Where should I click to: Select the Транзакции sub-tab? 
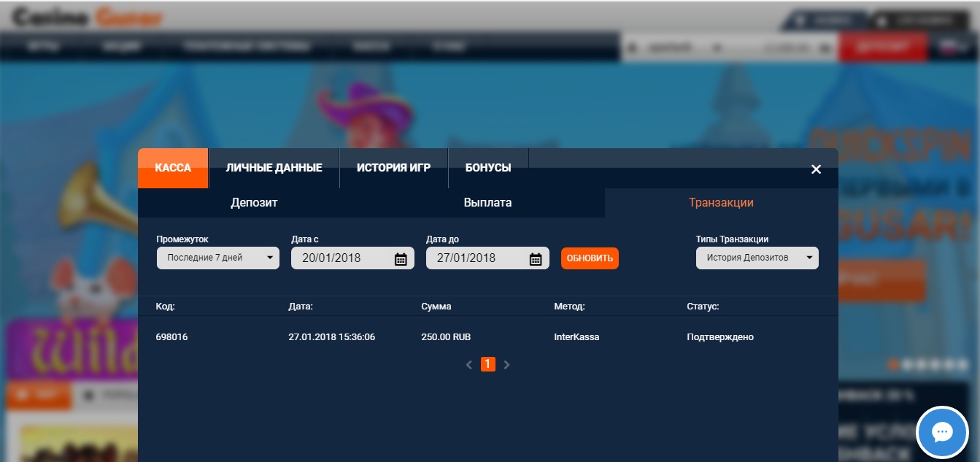721,203
